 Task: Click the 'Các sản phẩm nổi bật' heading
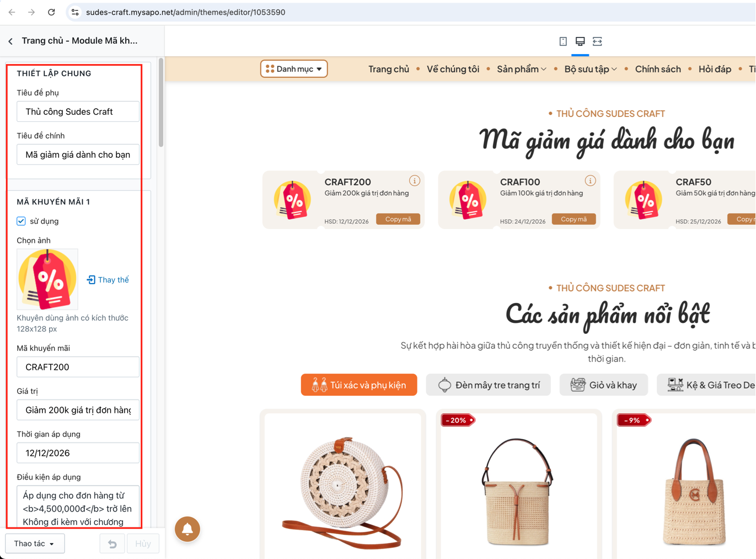click(607, 315)
